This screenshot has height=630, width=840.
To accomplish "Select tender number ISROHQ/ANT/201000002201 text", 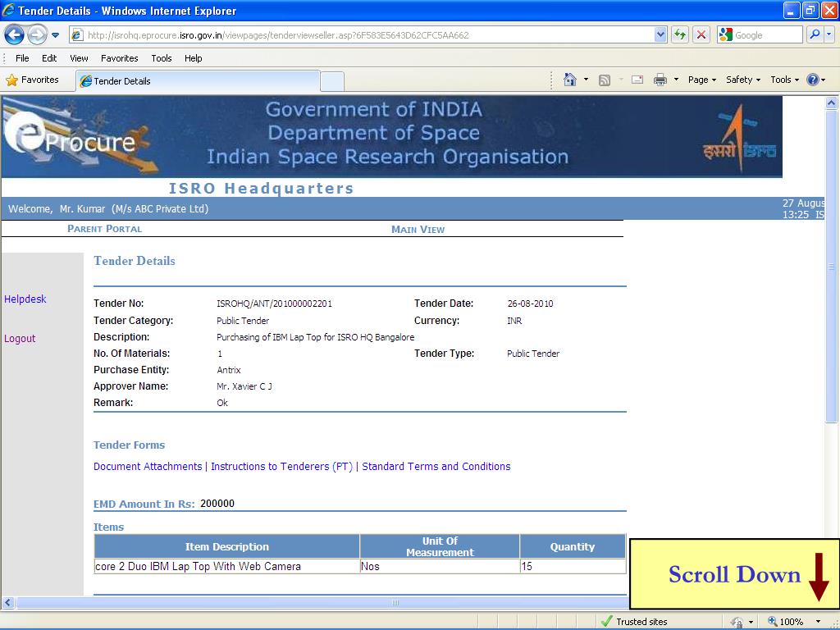I will (x=274, y=304).
